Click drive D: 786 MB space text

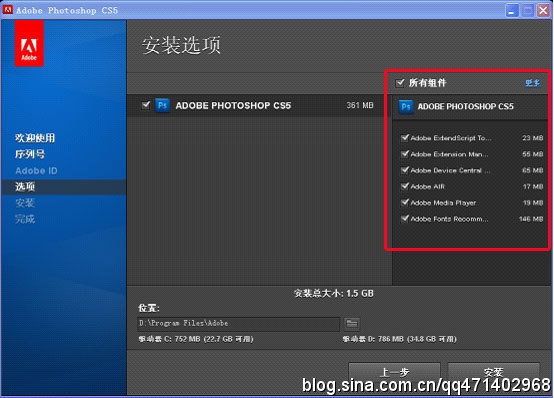pos(399,339)
